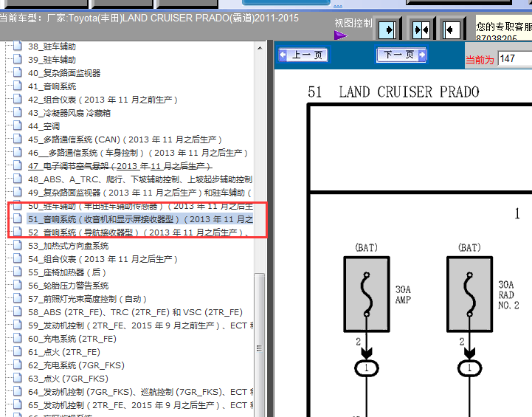Image resolution: width=532 pixels, height=417 pixels.
Task: Select 61_点火 (2TR_FE)
Action: tap(64, 352)
